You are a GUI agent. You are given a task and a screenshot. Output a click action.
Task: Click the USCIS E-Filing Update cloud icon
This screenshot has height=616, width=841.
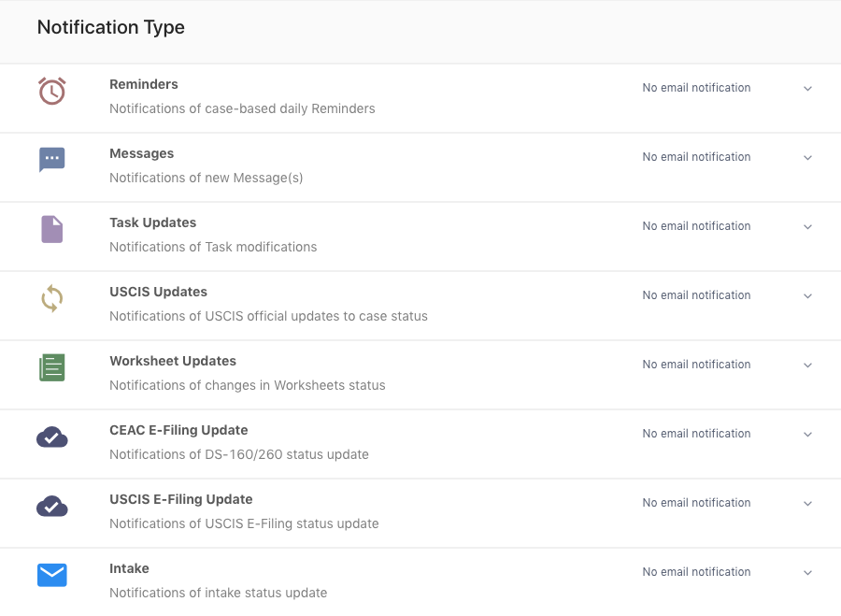(x=52, y=506)
